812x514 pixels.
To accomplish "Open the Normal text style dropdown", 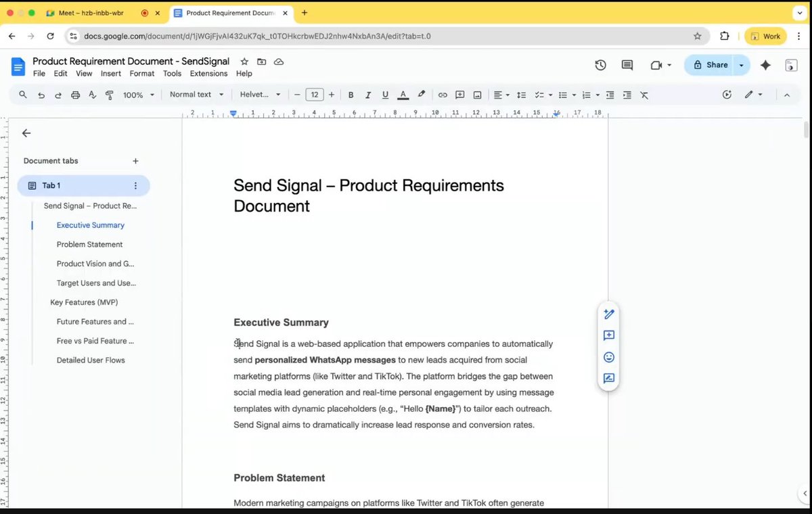I will point(196,95).
